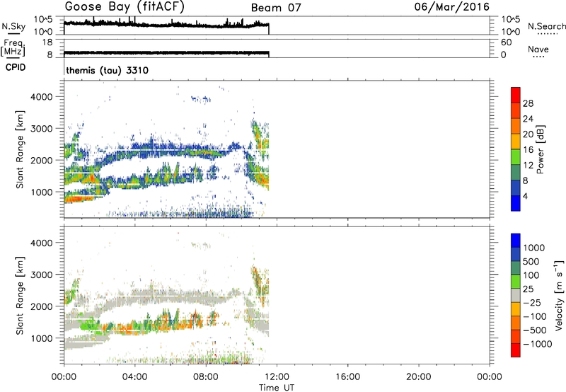This screenshot has width=566, height=392.
Task: Click the 'Nave' legend label
Action: point(538,49)
